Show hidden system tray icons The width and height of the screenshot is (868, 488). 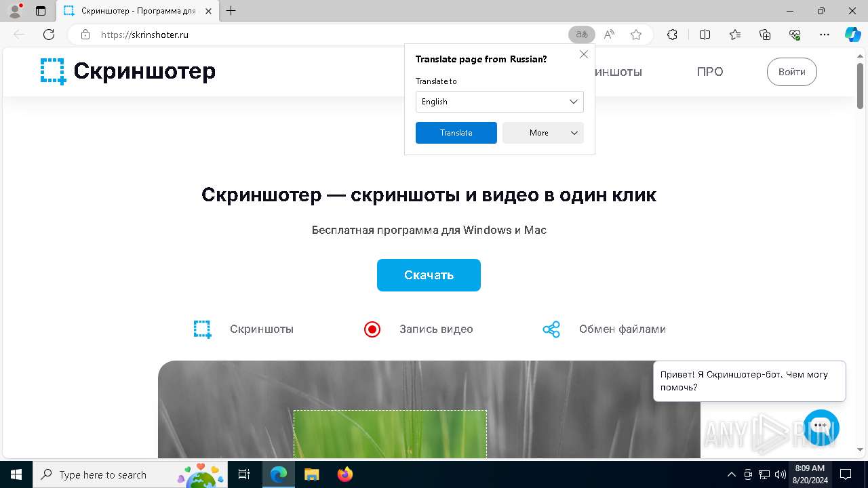pos(731,474)
